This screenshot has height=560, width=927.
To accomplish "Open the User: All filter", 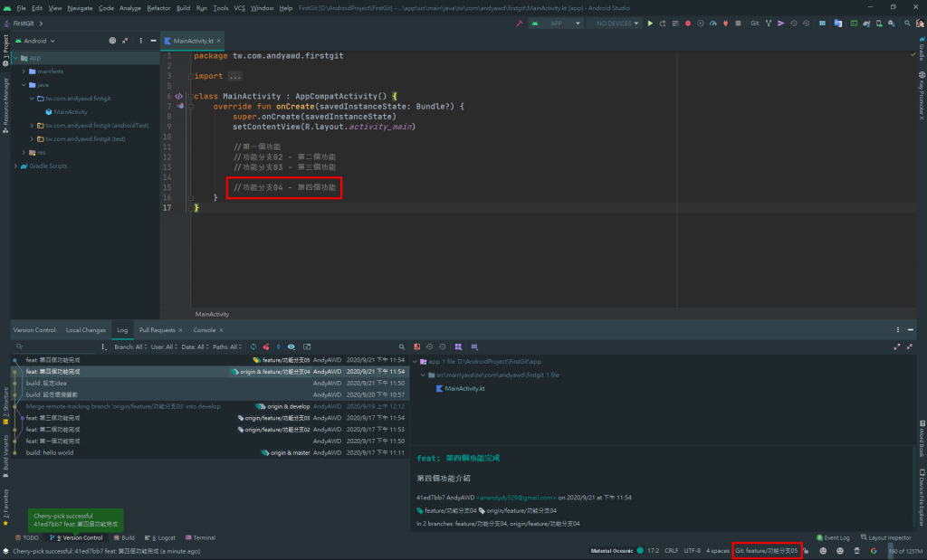I will [x=164, y=346].
